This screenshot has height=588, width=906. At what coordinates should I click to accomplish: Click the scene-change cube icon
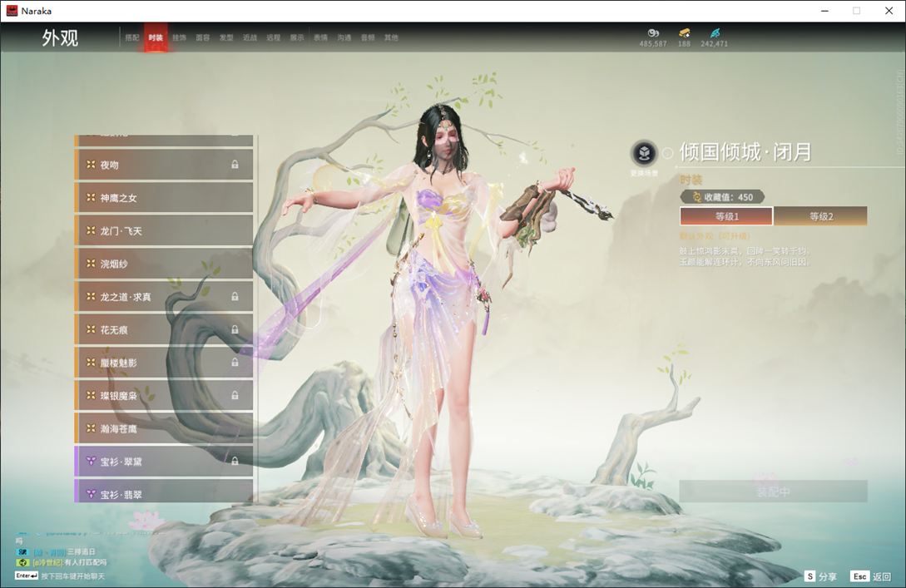pyautogui.click(x=644, y=153)
